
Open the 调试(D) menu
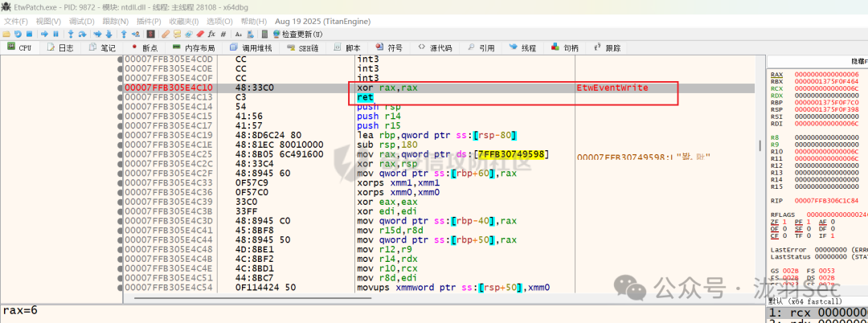tap(81, 21)
